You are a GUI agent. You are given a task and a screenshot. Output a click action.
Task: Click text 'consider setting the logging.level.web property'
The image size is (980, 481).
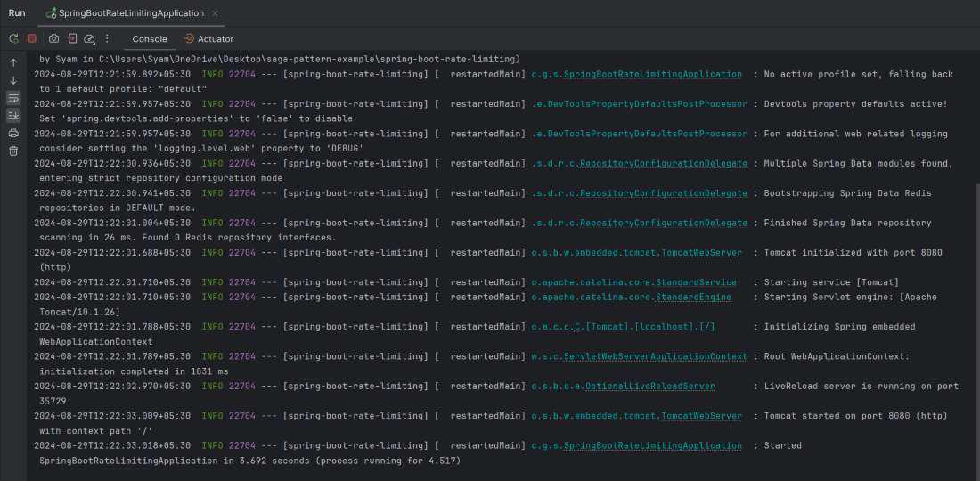tap(201, 149)
